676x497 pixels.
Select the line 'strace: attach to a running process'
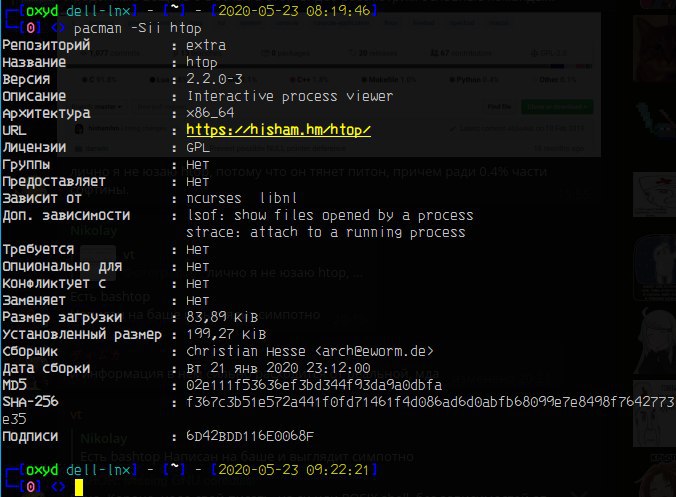pyautogui.click(x=326, y=232)
